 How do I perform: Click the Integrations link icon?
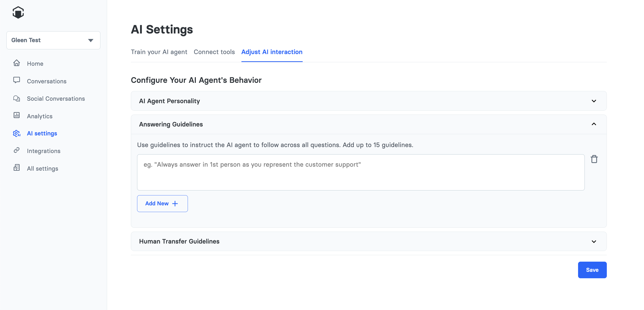coord(17,150)
